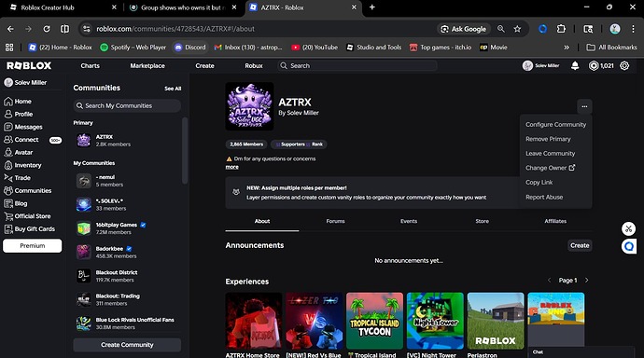Open Messages in the sidebar
644x358 pixels.
(x=23, y=127)
